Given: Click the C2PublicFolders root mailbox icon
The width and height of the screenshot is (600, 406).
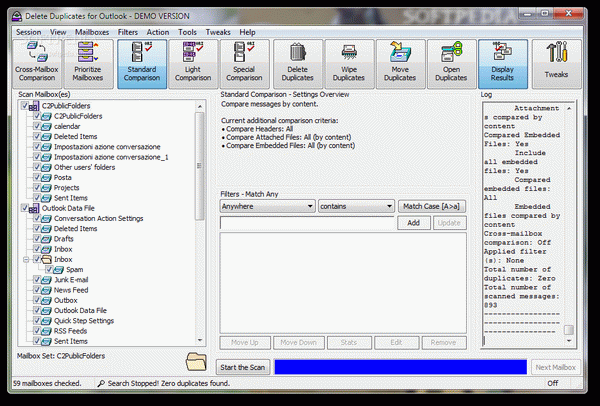Looking at the screenshot, I should 34,106.
